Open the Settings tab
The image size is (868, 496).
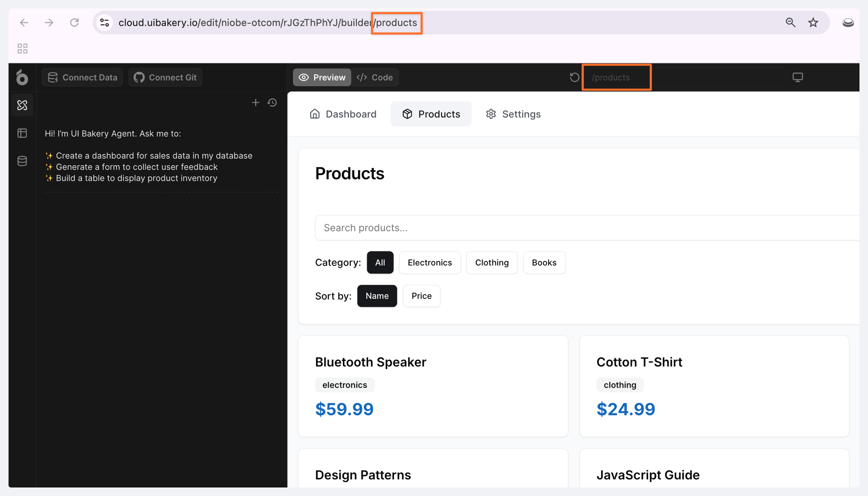coord(513,114)
